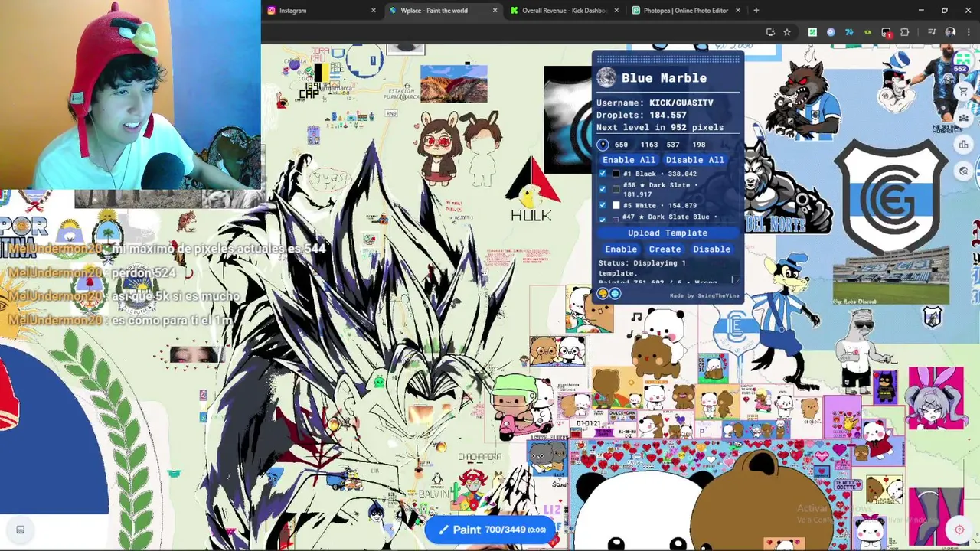Image resolution: width=980 pixels, height=551 pixels.
Task: Click the Blue Marble dotted drag bar
Action: (x=667, y=58)
